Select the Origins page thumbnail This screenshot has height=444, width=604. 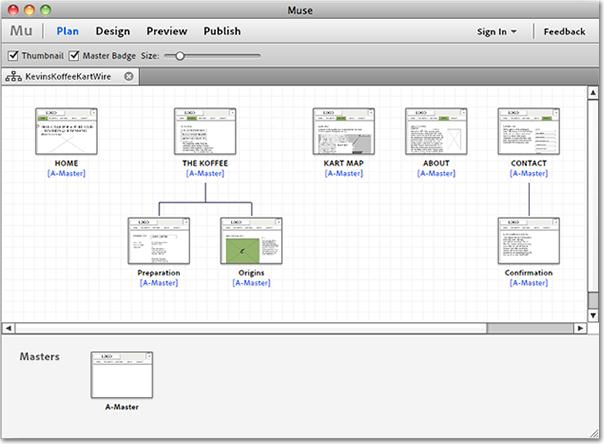tap(251, 241)
